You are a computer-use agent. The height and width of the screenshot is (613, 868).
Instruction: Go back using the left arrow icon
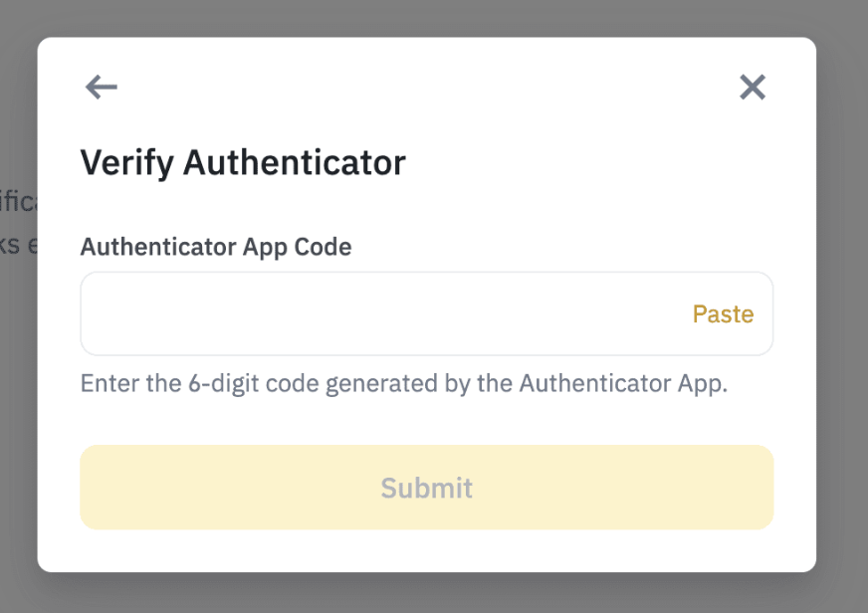tap(102, 88)
